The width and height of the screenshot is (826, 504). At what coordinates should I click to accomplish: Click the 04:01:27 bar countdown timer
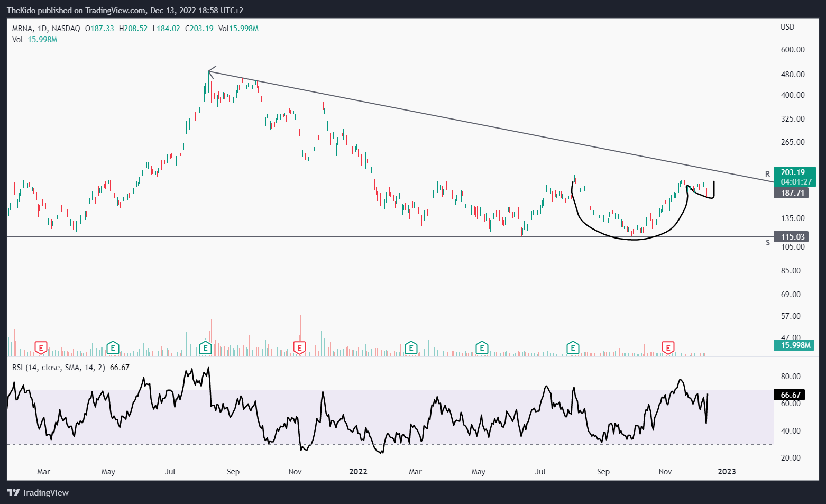795,181
